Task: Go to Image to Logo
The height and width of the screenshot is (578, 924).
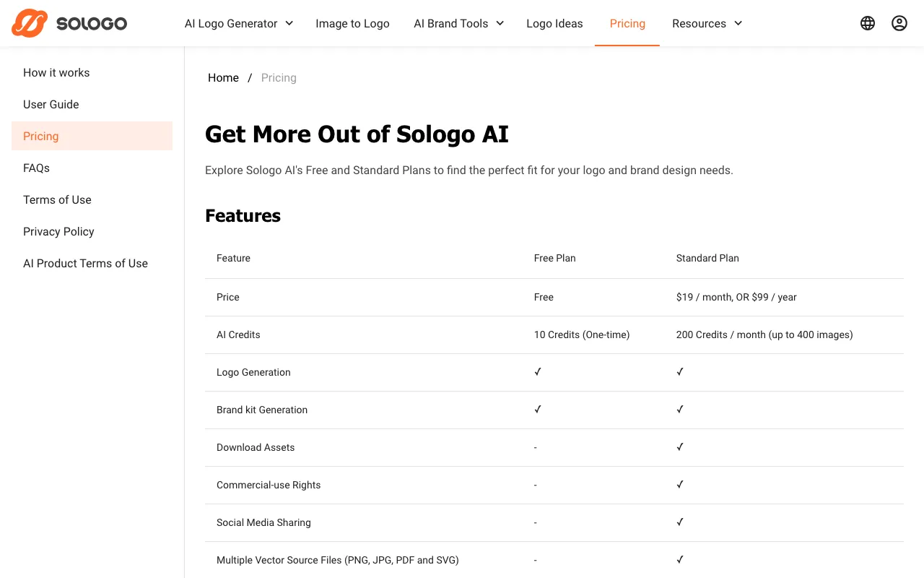Action: pos(352,23)
